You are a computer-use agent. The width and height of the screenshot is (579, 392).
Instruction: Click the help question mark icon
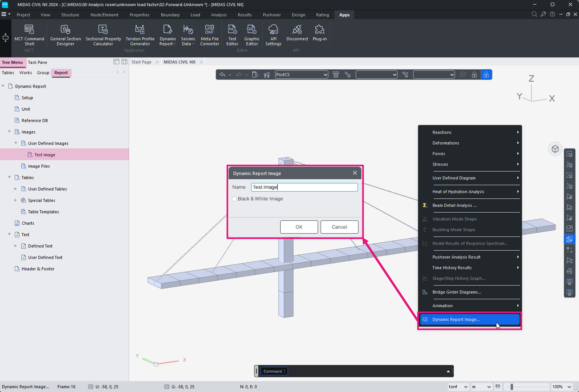[x=552, y=14]
